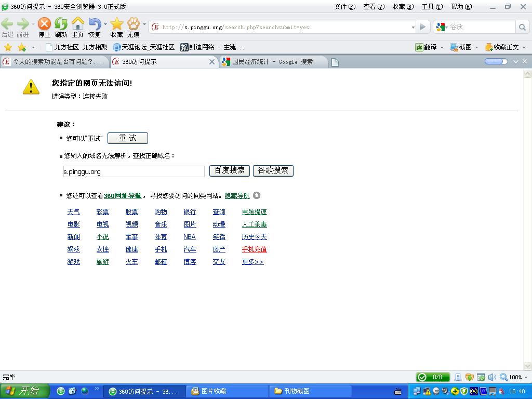Expand the 恢复 dropdown arrow
532x399 pixels.
105,24
